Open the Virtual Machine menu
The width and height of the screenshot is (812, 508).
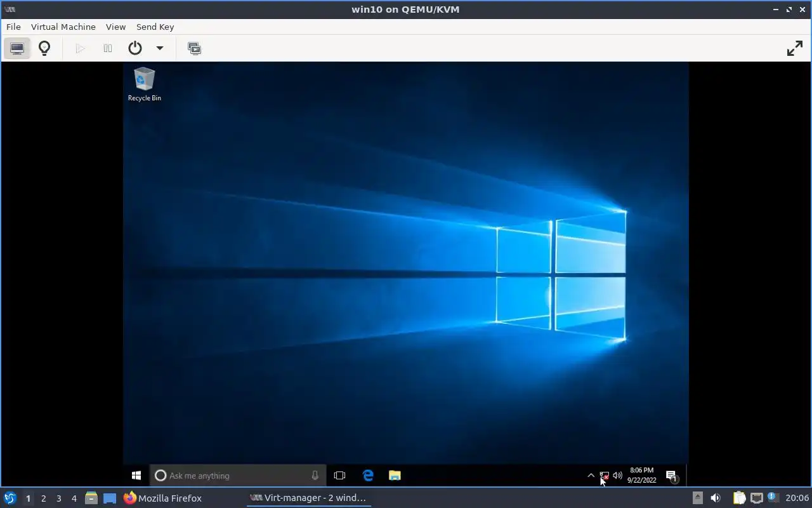coord(63,27)
